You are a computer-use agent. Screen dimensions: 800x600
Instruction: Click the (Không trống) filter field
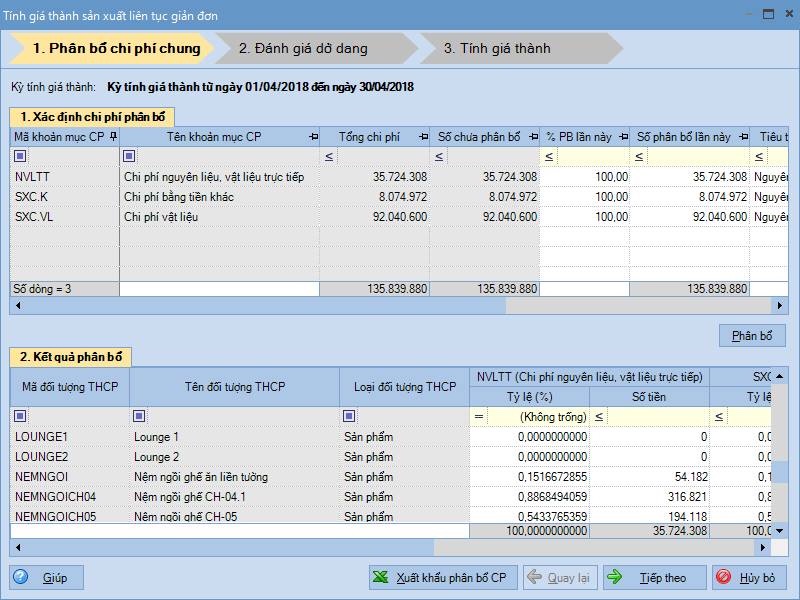537,417
